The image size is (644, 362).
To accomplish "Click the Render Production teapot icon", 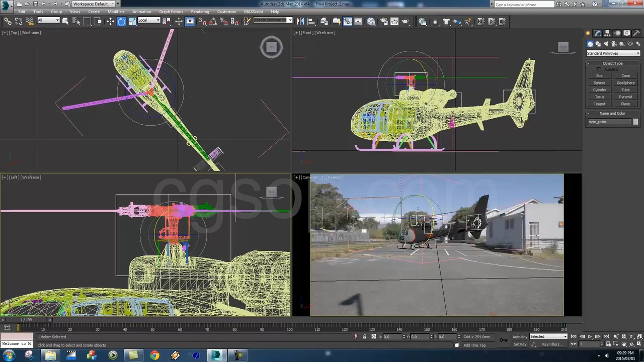I will [405, 21].
